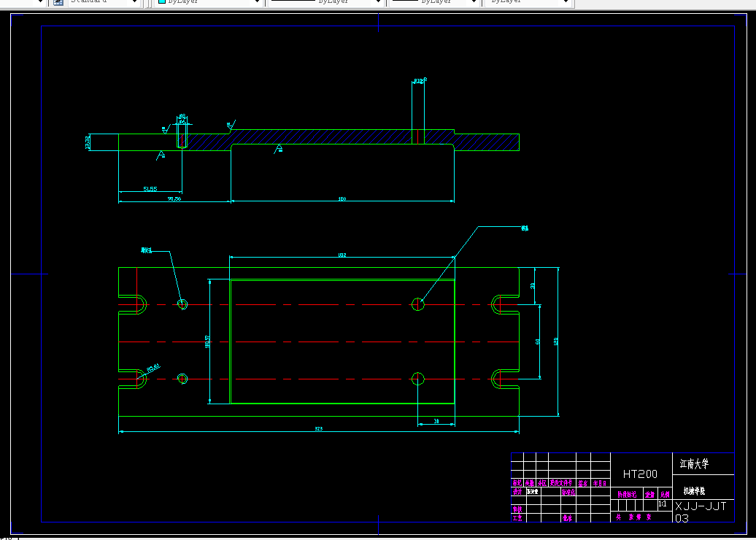This screenshot has height=540, width=756.
Task: Click the 阶段标记 label in title block
Action: (x=628, y=494)
